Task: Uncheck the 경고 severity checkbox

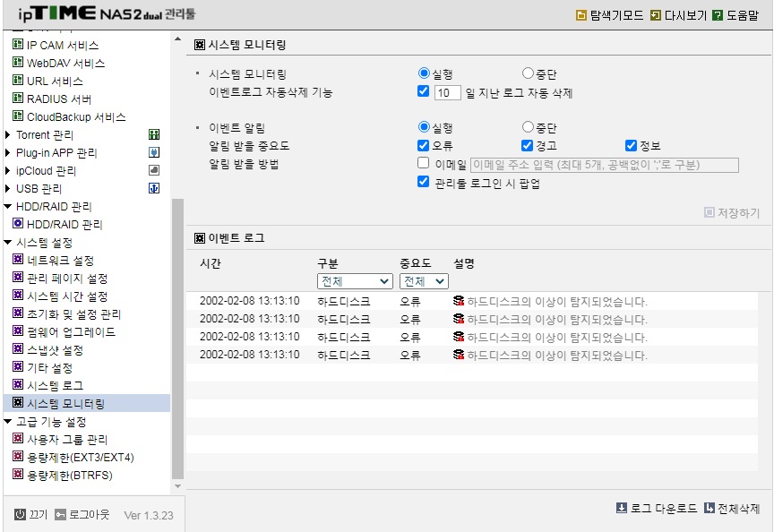Action: tap(527, 145)
